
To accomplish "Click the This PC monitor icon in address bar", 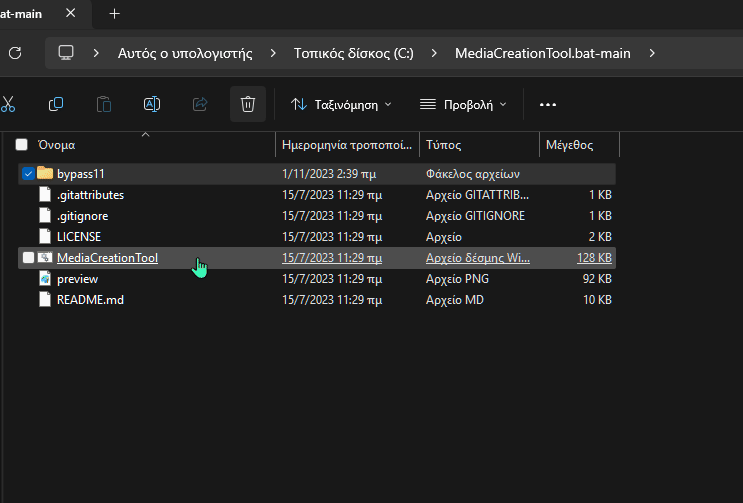I will (66, 53).
